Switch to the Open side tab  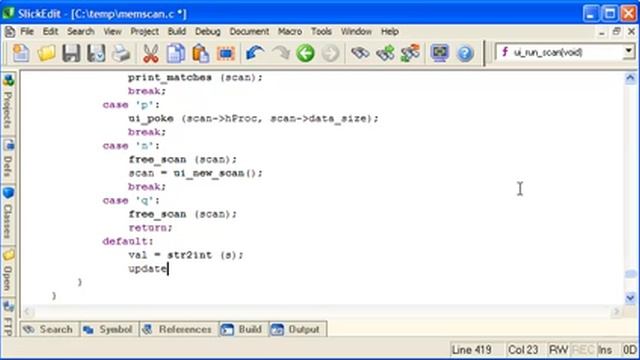point(8,270)
